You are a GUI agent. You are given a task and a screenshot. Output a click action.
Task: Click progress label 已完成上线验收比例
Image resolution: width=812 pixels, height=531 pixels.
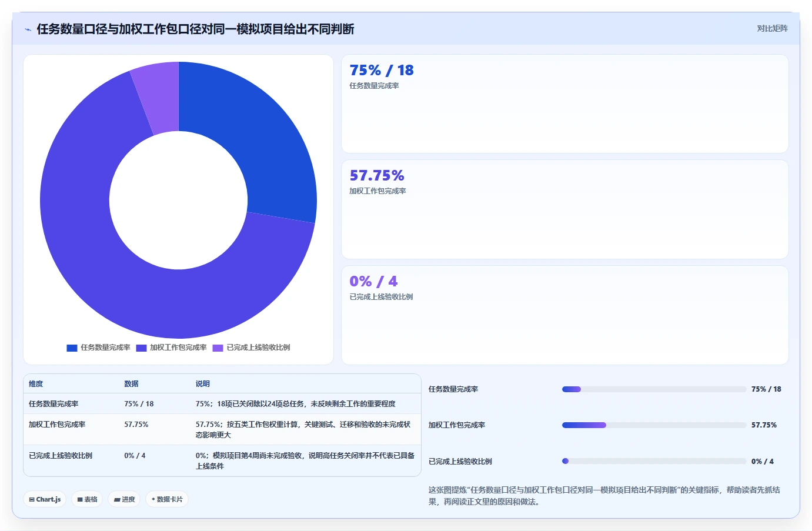tap(460, 462)
